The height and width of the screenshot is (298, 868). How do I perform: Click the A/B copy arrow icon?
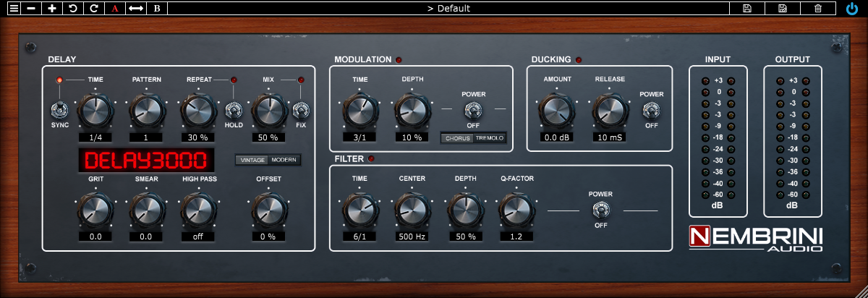pyautogui.click(x=136, y=9)
